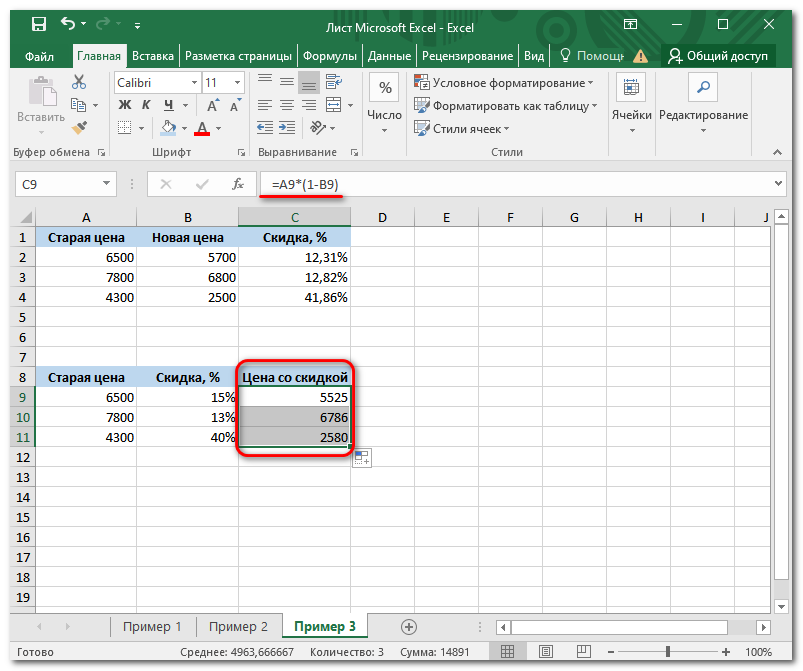Switch to the Пример 1 sheet tab
This screenshot has height=671, width=803.
coord(152,627)
